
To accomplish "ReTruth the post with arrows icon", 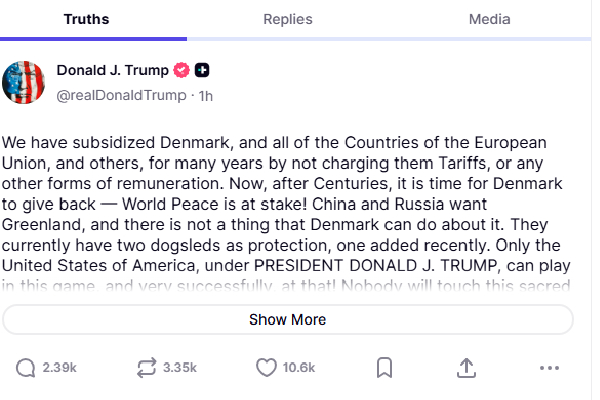I will coord(146,368).
